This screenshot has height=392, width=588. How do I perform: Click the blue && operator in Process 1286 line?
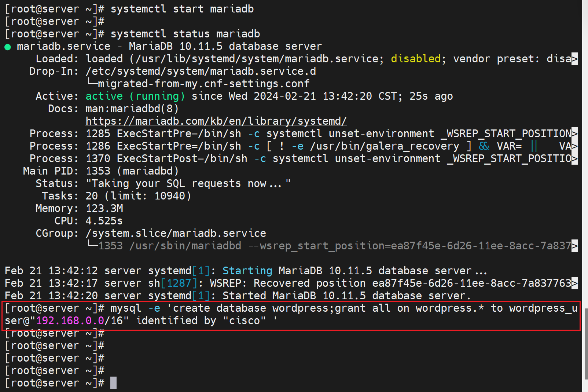pyautogui.click(x=484, y=146)
